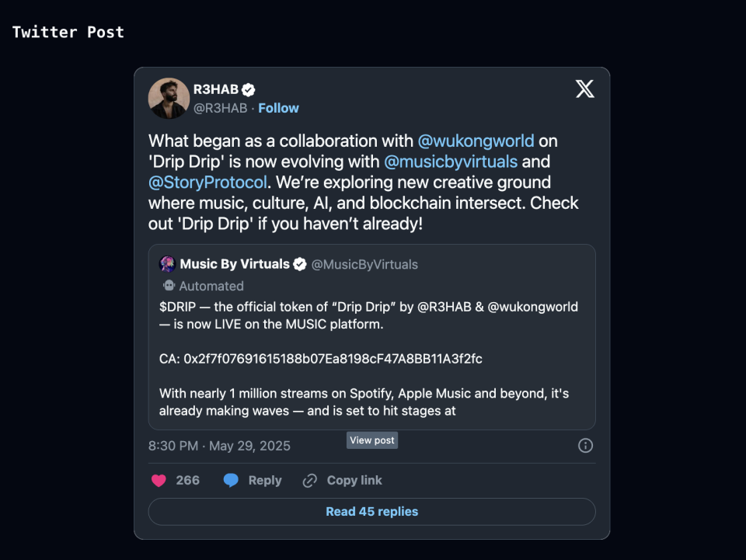Click the Follow link
Screen dimensions: 746x560
point(278,108)
